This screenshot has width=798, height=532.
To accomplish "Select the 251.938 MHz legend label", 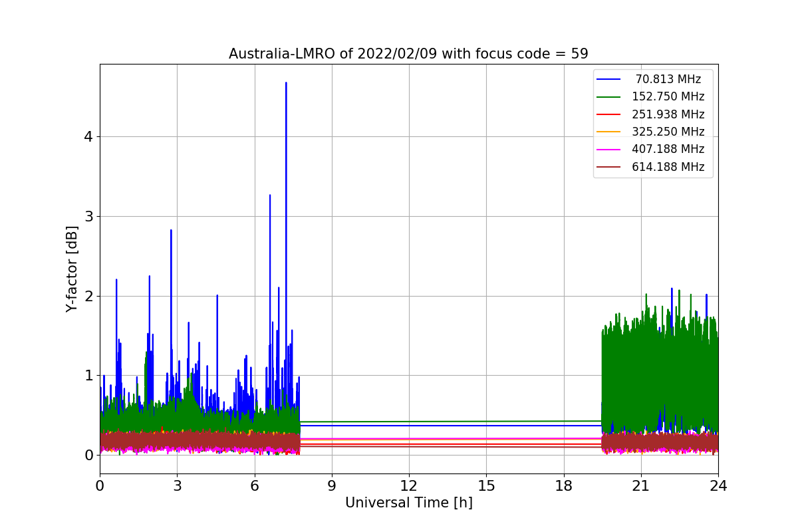I will (x=668, y=114).
